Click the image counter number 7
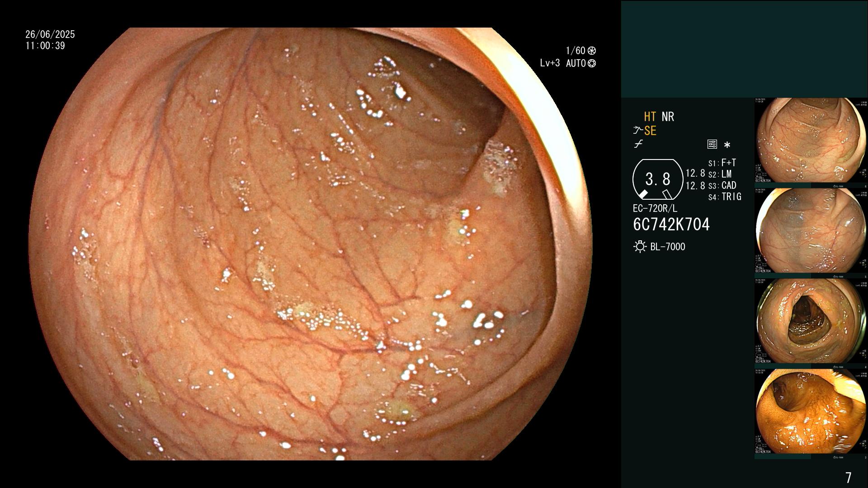The height and width of the screenshot is (488, 868). 848,478
